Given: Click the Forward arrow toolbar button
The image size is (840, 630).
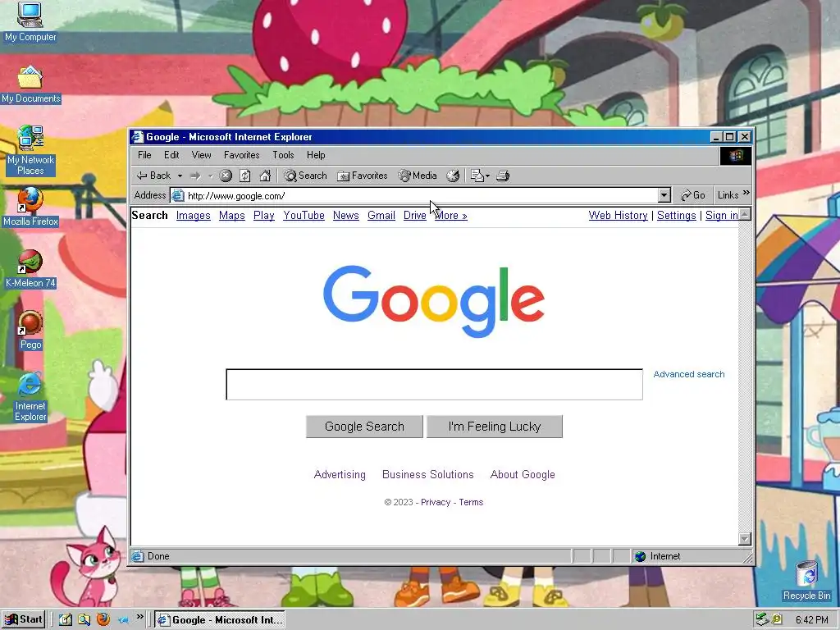Looking at the screenshot, I should (x=195, y=176).
